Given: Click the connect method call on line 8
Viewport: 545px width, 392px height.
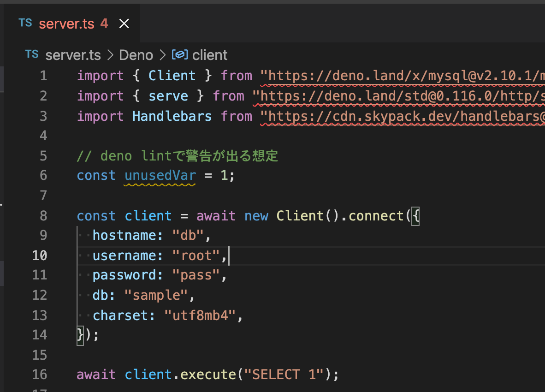Looking at the screenshot, I should pyautogui.click(x=376, y=216).
